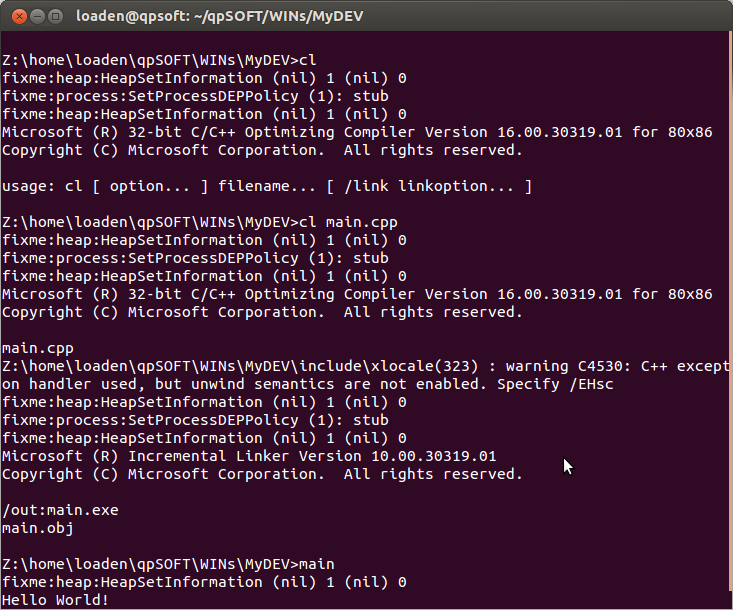733x610 pixels.
Task: Click the standalone 'main.cpp' output line
Action: click(x=38, y=348)
